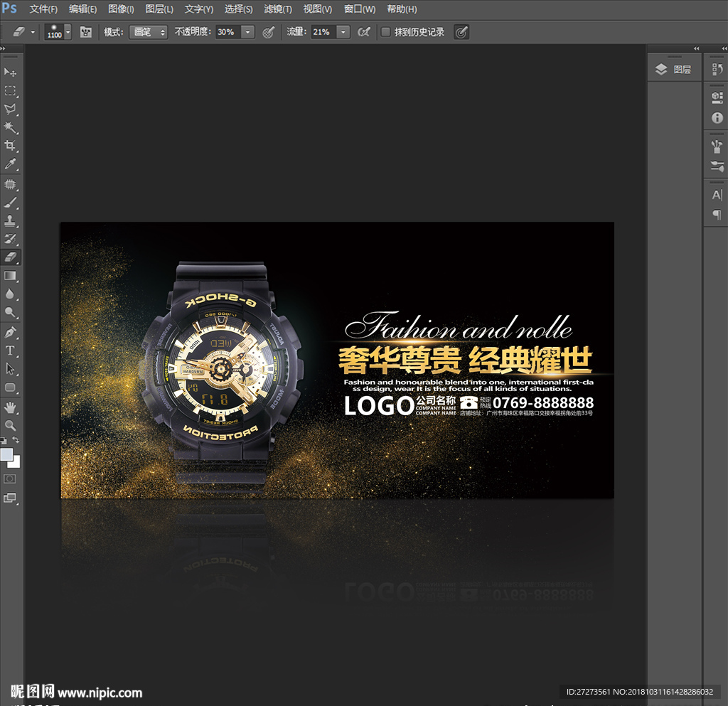This screenshot has height=706, width=728.
Task: Select the Brush tool
Action: (10, 203)
